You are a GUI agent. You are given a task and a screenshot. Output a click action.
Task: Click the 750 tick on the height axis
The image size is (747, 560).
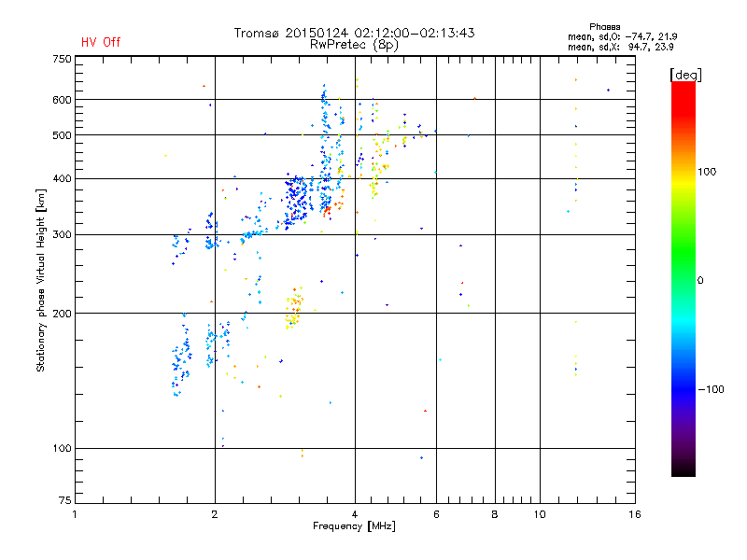coord(61,59)
